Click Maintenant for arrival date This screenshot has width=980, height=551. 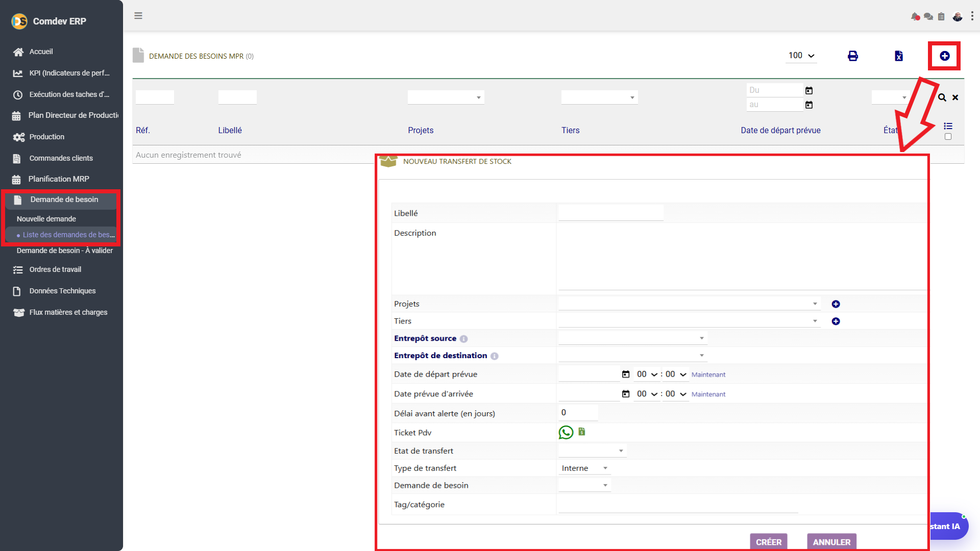coord(708,394)
